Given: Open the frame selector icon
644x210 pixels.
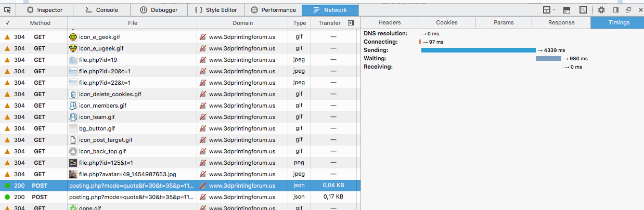Looking at the screenshot, I should pyautogui.click(x=546, y=10).
